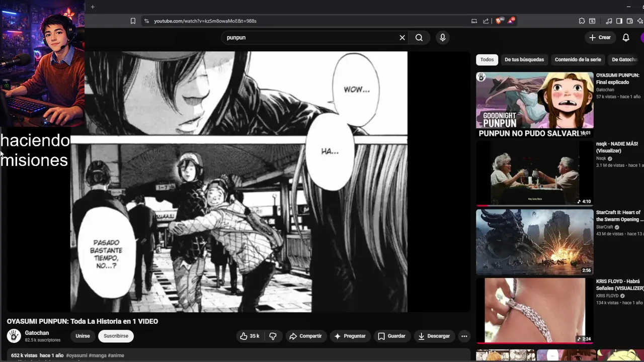
Task: Click 'Gatochan' channel name under Final explicado
Action: point(605,90)
